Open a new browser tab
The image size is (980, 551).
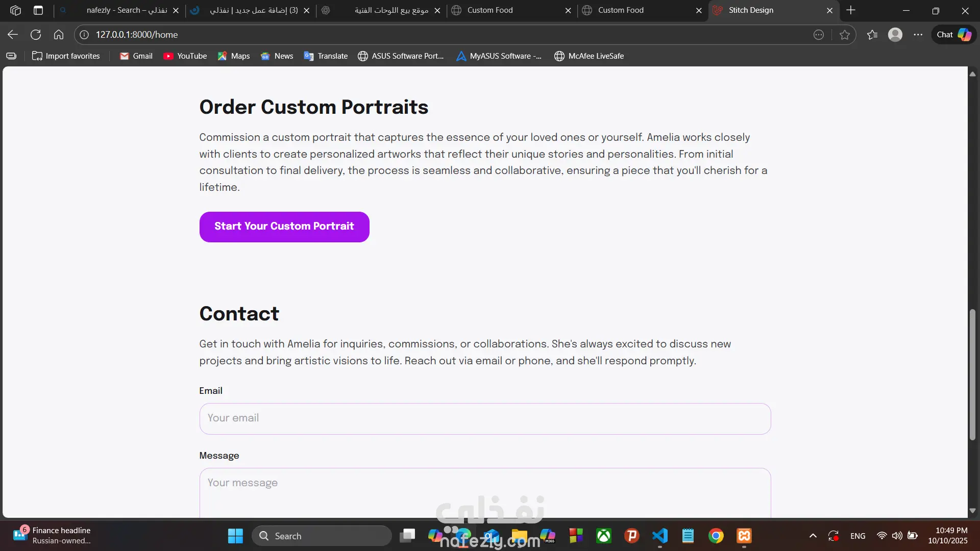click(x=851, y=10)
